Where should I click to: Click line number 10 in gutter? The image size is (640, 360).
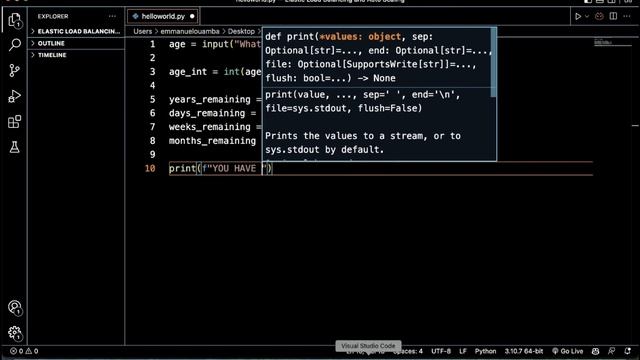(x=150, y=168)
